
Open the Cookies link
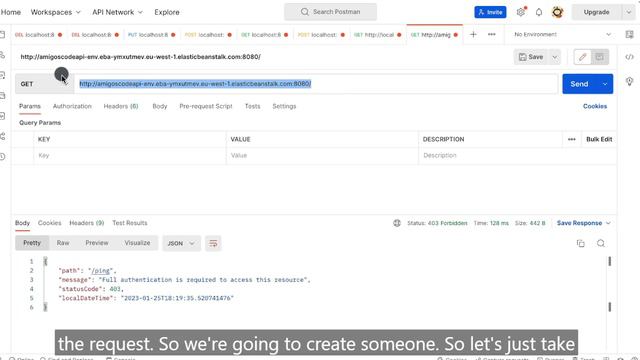pyautogui.click(x=595, y=106)
